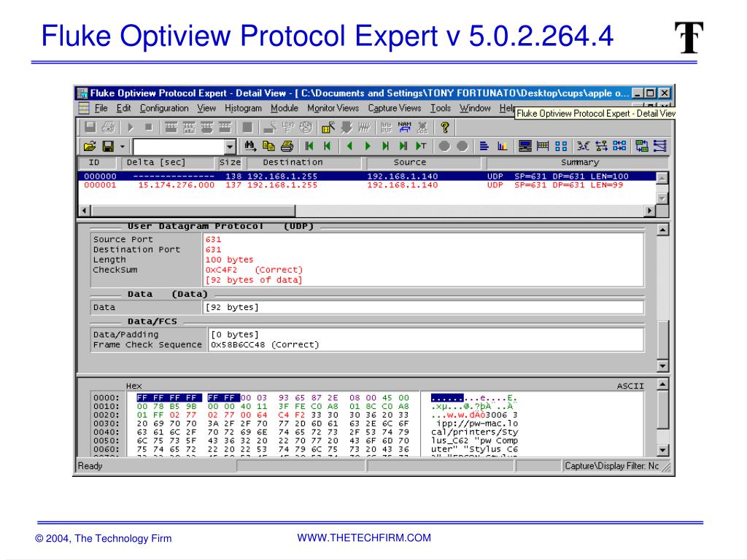Click the green boxes exchange arrows icon
Image resolution: width=747 pixels, height=560 pixels.
pos(642,146)
